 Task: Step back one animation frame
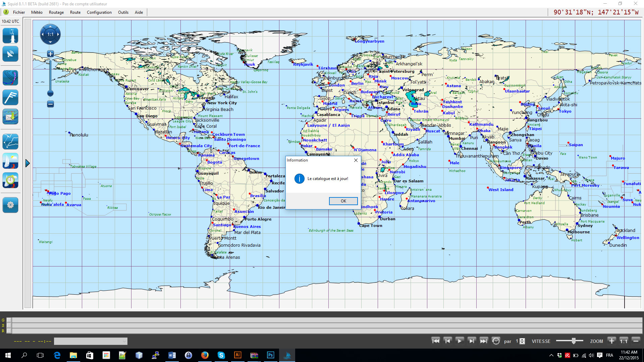[447, 341]
